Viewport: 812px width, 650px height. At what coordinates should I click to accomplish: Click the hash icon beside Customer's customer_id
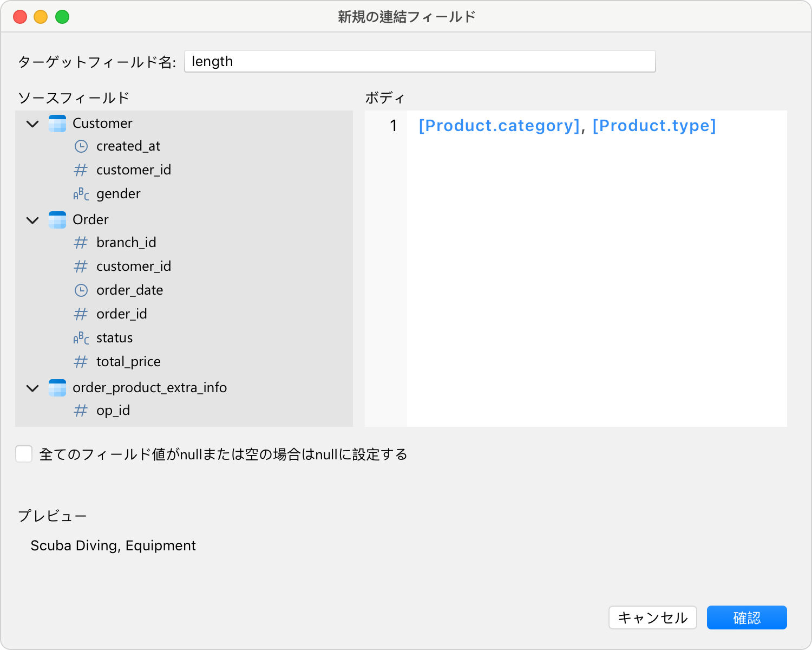coord(81,170)
